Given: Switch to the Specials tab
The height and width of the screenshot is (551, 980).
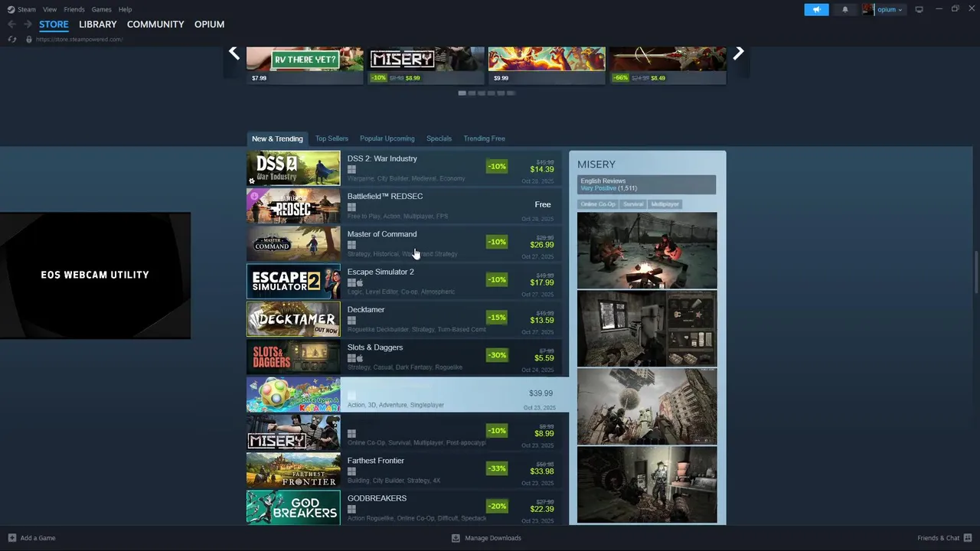Looking at the screenshot, I should [439, 139].
